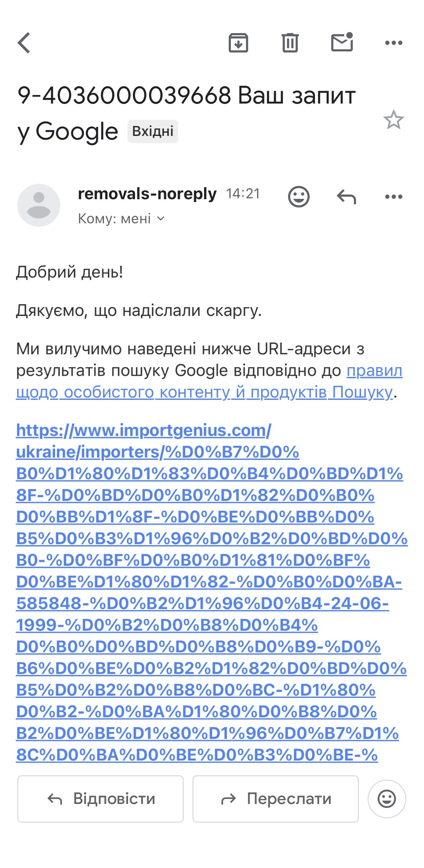Archive this email
Viewport: 424px width, 868px height.
click(238, 43)
